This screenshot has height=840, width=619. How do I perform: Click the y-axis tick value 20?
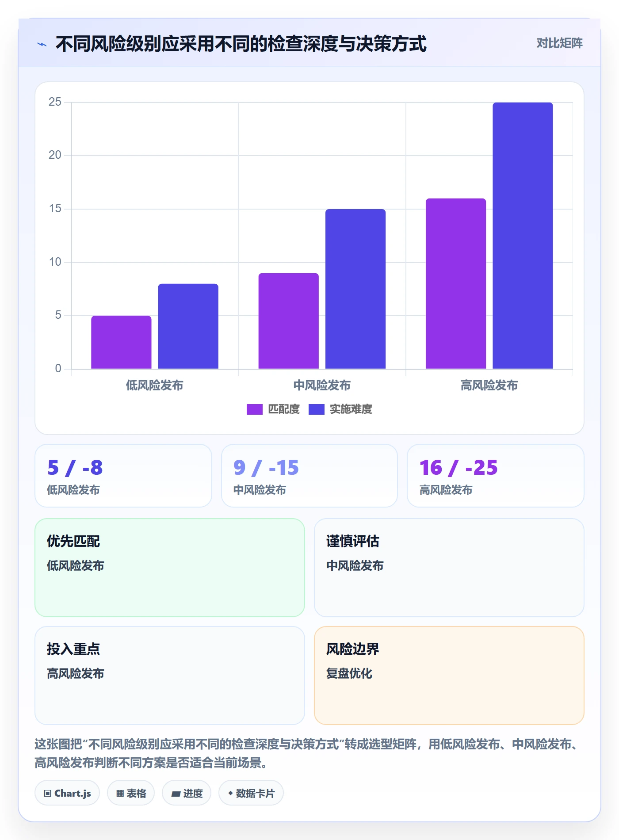55,155
